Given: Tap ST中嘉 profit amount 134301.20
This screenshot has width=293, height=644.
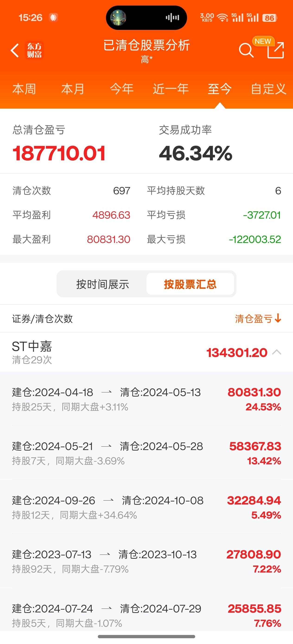Looking at the screenshot, I should pos(237,353).
